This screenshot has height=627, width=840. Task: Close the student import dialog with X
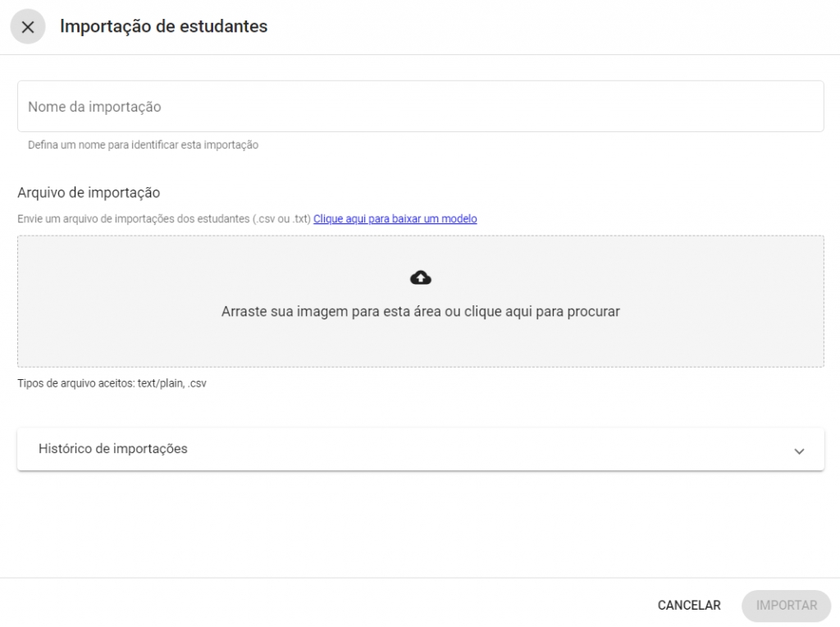pos(27,27)
